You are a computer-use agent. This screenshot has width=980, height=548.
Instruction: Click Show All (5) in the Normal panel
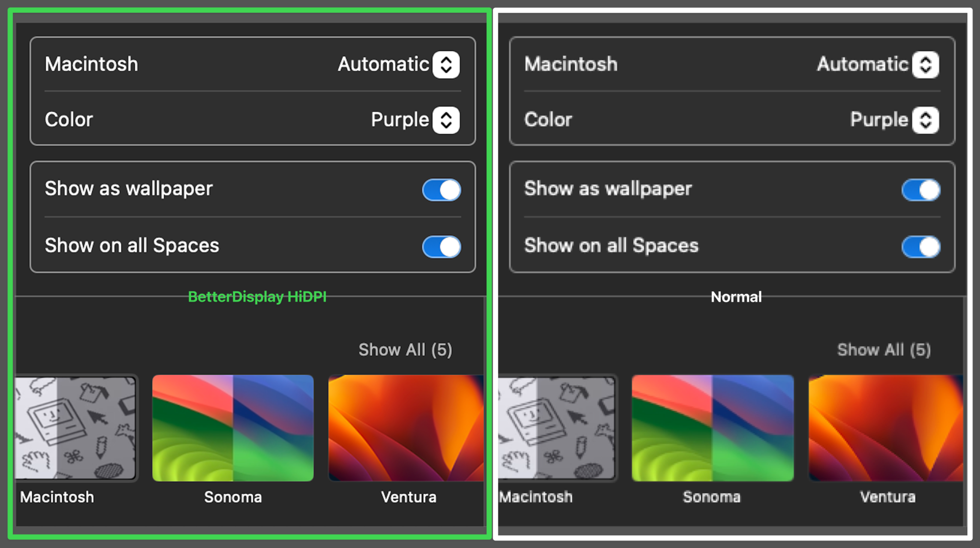point(884,350)
